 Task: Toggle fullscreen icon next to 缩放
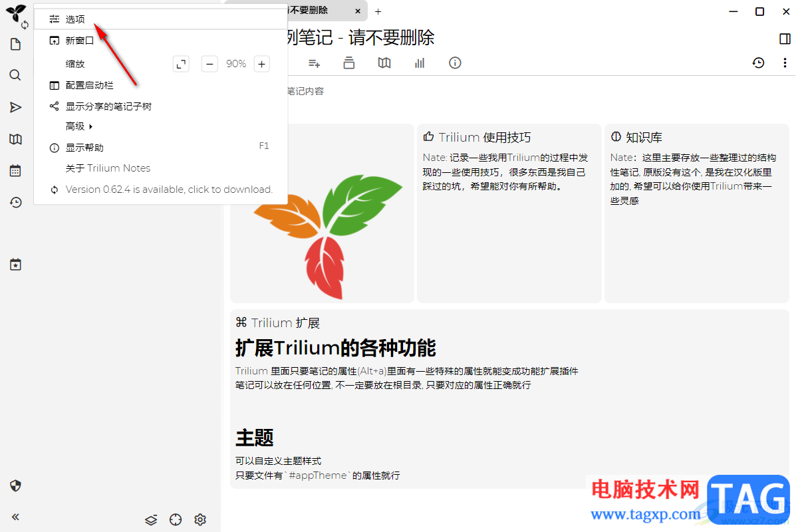(x=181, y=64)
